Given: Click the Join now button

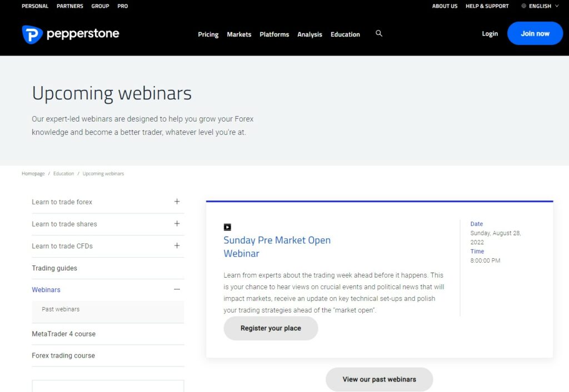Looking at the screenshot, I should coord(535,33).
